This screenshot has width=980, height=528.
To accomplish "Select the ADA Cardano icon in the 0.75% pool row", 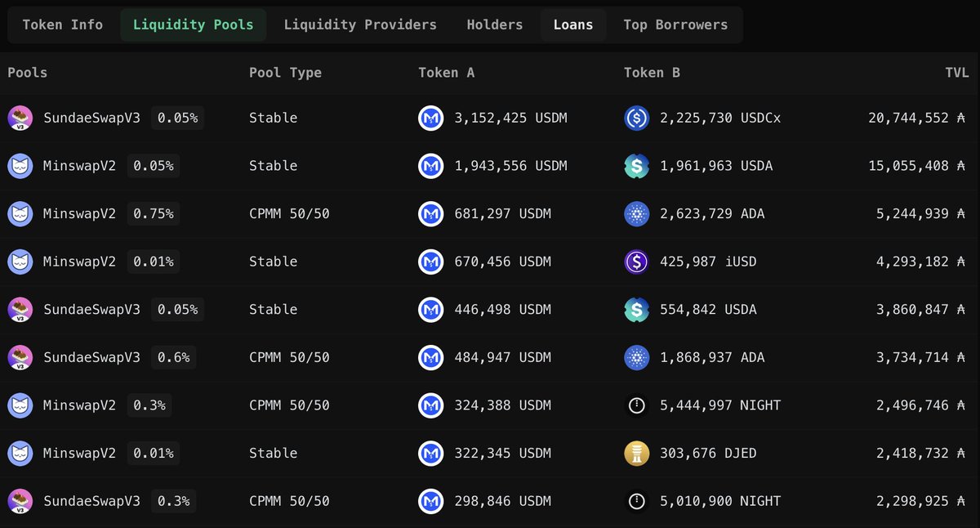I will [636, 213].
